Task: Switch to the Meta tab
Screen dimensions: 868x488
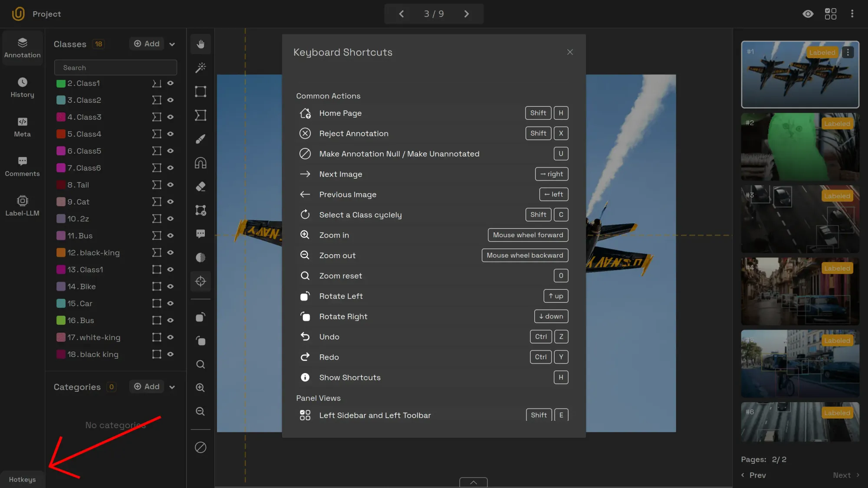Action: 22,127
